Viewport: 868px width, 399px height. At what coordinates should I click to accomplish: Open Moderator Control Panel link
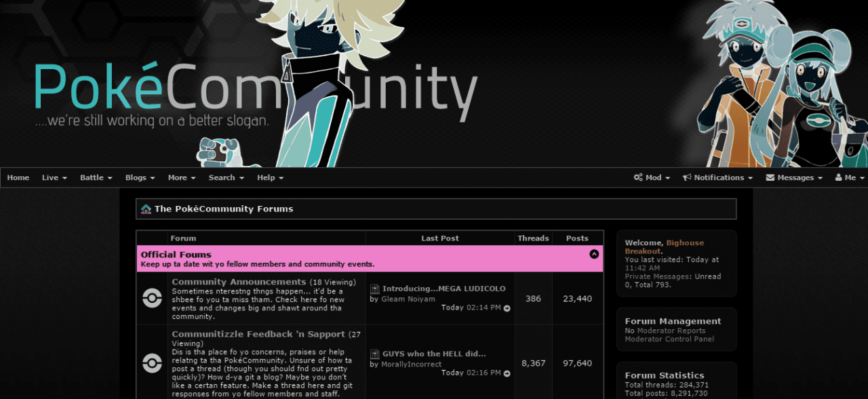[669, 339]
